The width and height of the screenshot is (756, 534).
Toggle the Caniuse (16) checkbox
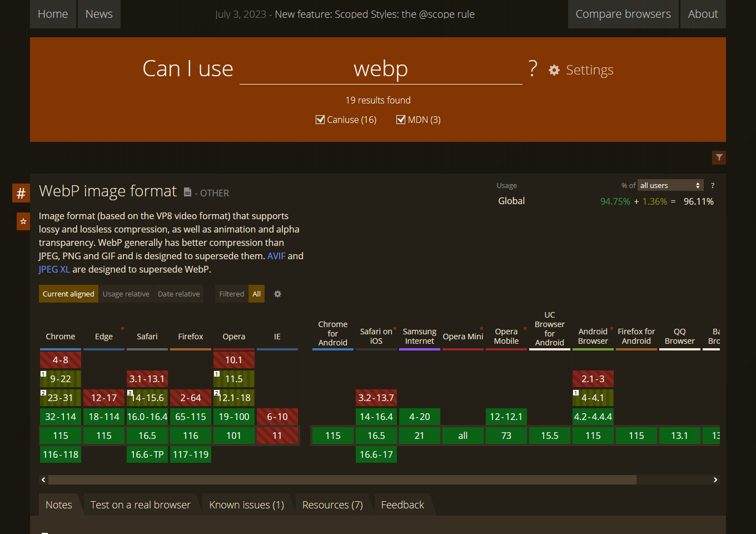(320, 120)
